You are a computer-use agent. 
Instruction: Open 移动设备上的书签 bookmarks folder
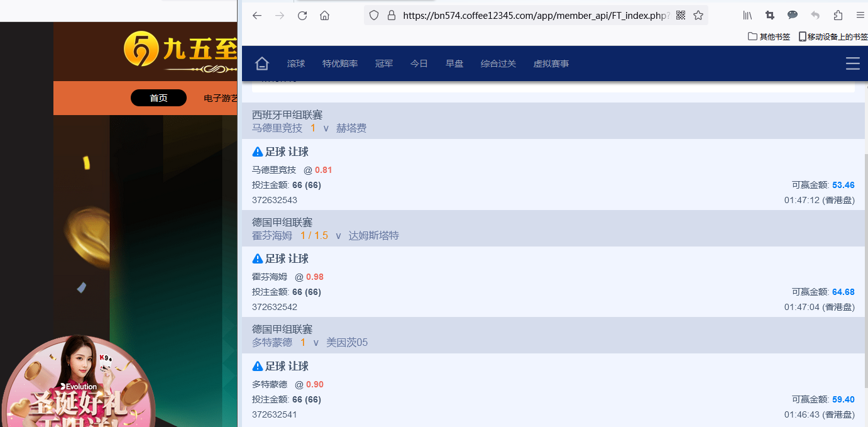[833, 36]
